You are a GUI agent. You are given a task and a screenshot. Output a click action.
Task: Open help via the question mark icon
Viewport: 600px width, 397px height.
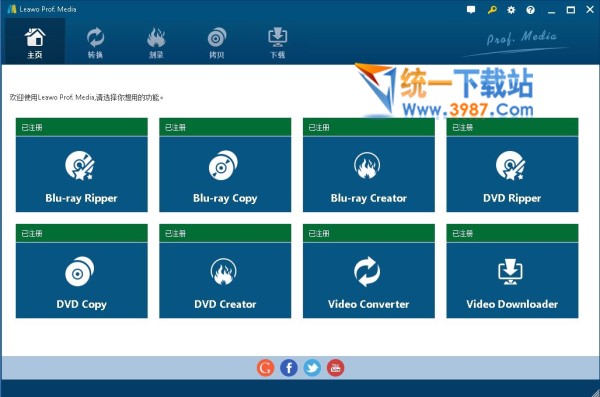pyautogui.click(x=530, y=10)
